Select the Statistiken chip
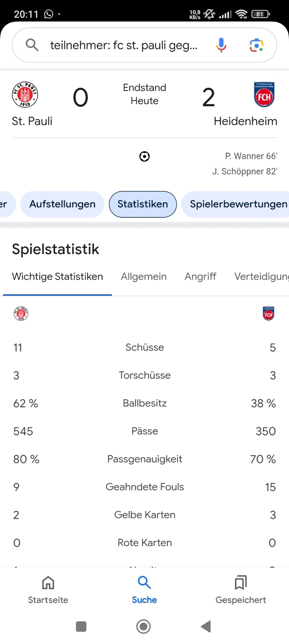The image size is (289, 644). coord(143,204)
